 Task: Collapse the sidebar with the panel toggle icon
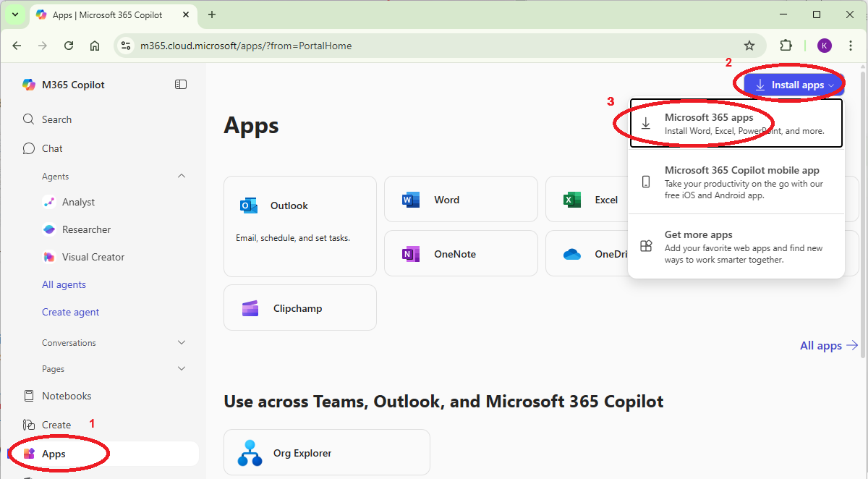(181, 85)
